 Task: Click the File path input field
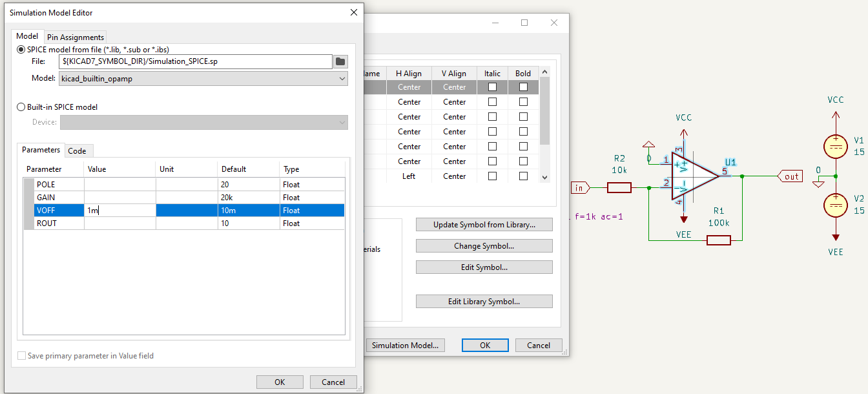[x=194, y=61]
